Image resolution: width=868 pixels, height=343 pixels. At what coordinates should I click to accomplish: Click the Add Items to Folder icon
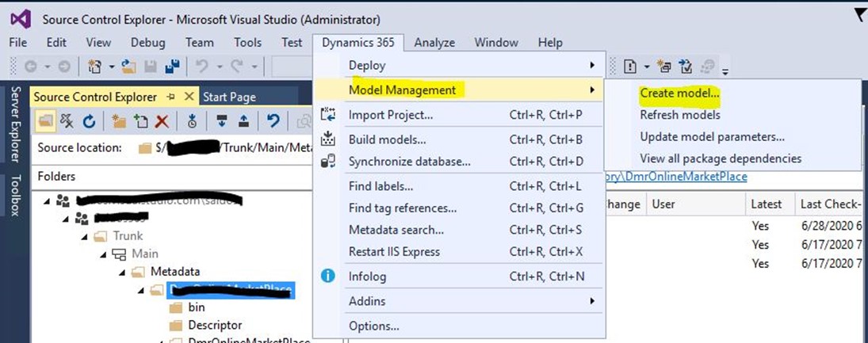(x=140, y=121)
